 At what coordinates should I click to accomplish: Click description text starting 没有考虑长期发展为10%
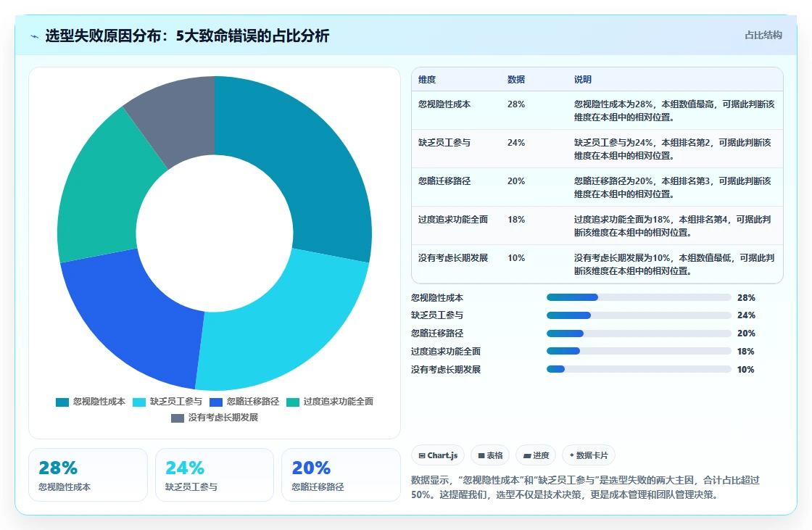(x=674, y=264)
